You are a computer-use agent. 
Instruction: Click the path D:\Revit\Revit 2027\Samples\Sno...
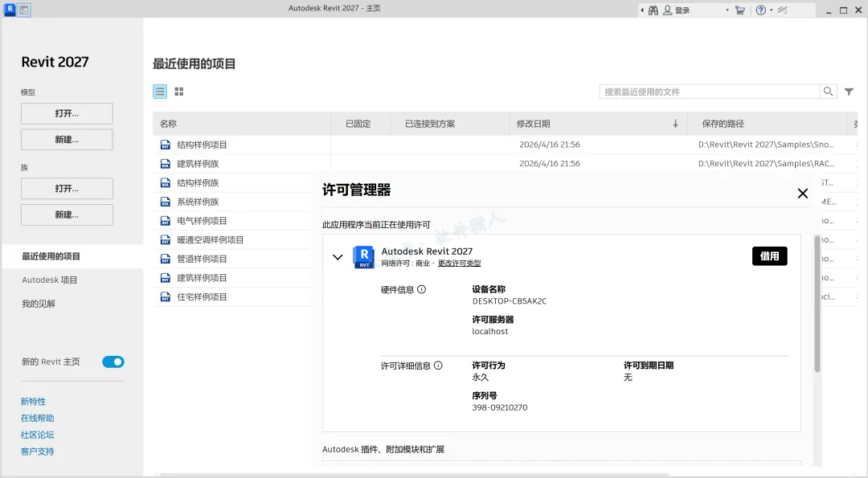tap(766, 145)
